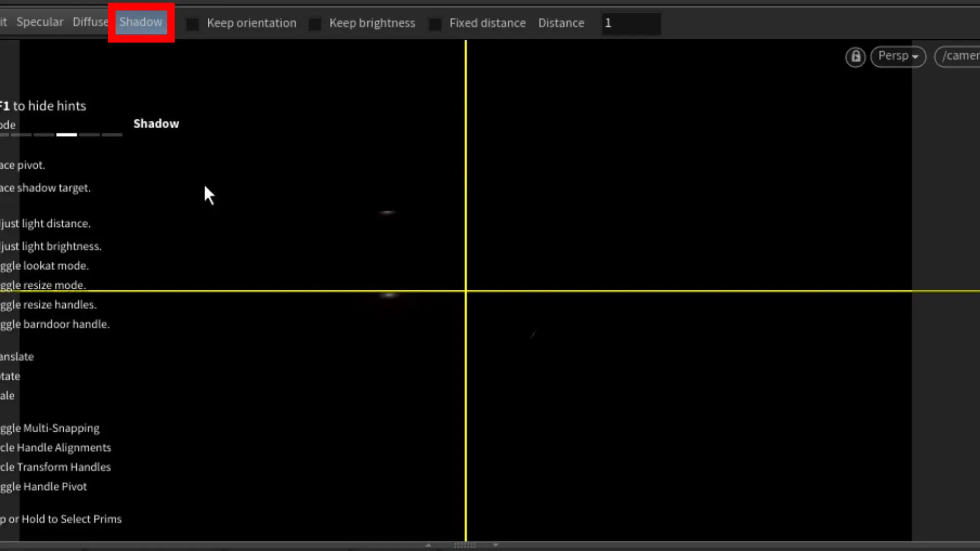Select the Shadow light mode

(x=141, y=22)
